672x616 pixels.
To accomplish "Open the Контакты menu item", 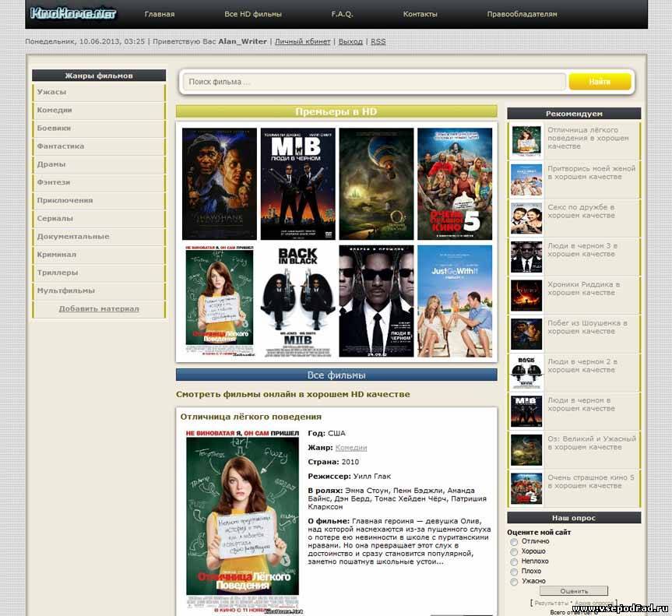I will pos(420,14).
